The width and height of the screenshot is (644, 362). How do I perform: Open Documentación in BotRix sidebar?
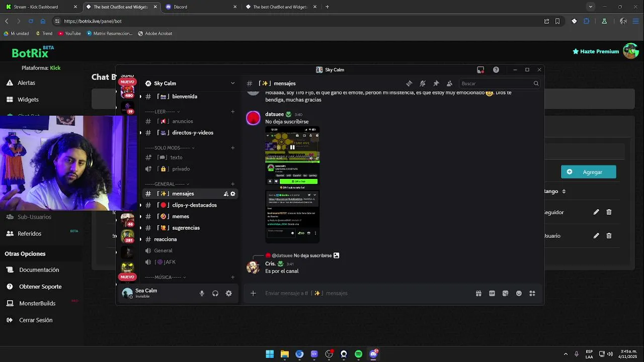point(39,269)
